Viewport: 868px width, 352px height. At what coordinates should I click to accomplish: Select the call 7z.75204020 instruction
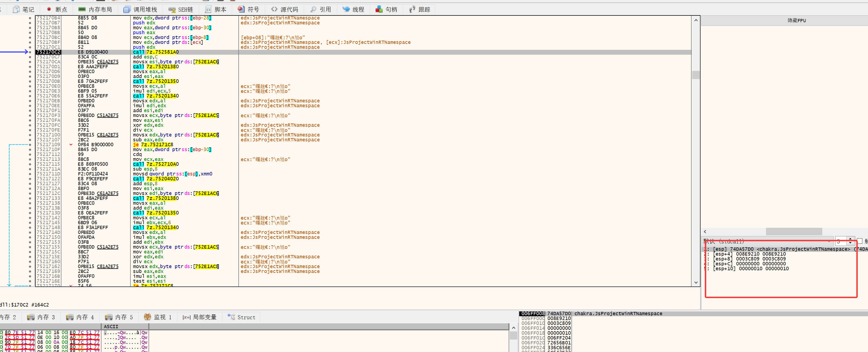(156, 179)
